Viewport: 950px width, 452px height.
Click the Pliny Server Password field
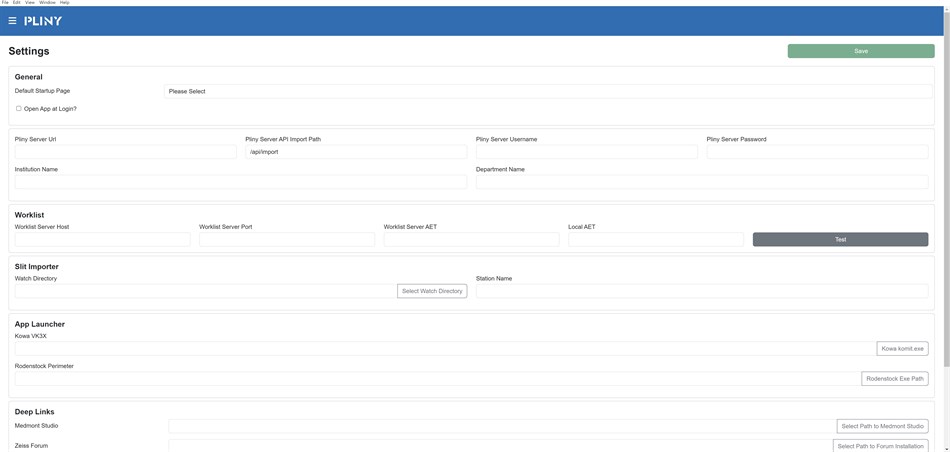point(817,152)
